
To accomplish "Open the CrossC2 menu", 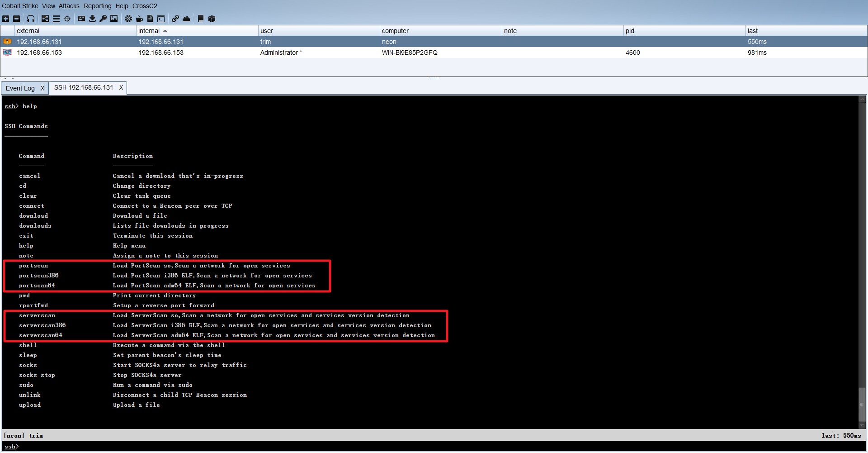I will 145,6.
